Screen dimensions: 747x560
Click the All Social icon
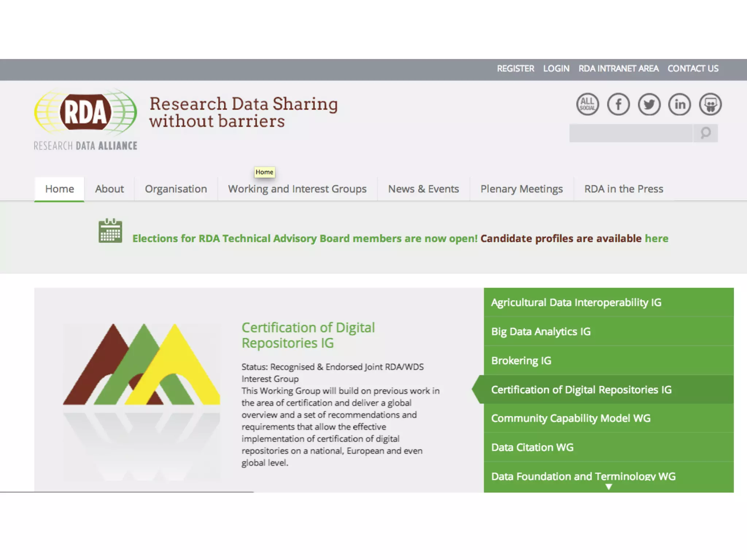coord(587,104)
